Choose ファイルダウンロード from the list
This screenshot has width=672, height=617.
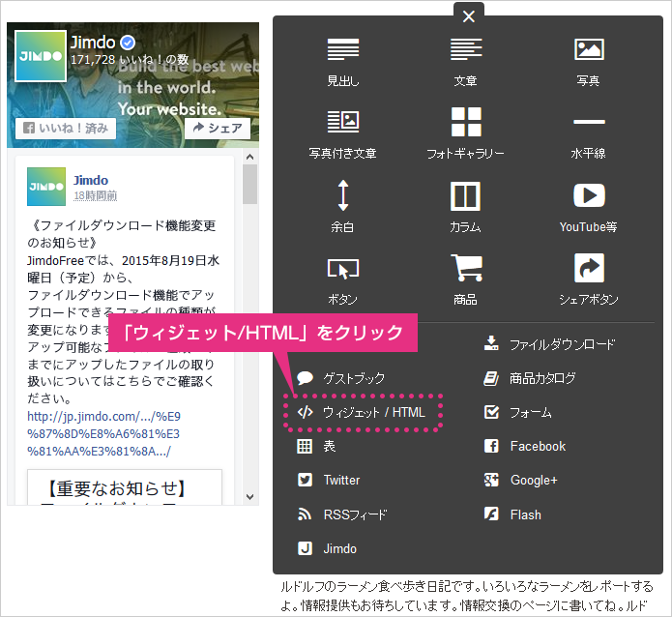[x=561, y=344]
